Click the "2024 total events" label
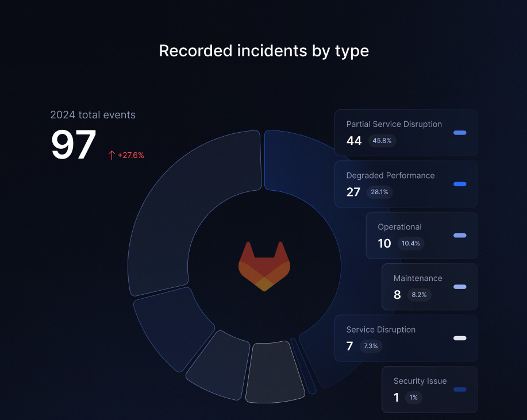The height and width of the screenshot is (420, 527). pos(93,115)
